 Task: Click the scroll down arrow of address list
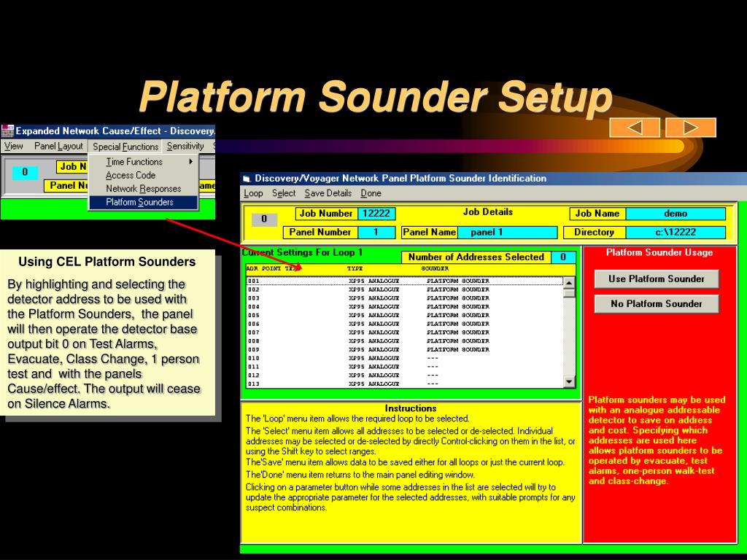click(569, 381)
